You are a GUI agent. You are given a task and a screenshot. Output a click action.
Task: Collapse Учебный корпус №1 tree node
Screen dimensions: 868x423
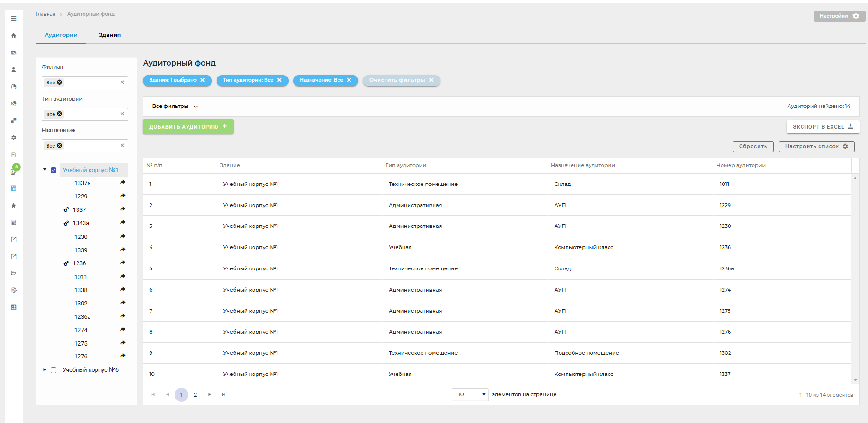(45, 170)
